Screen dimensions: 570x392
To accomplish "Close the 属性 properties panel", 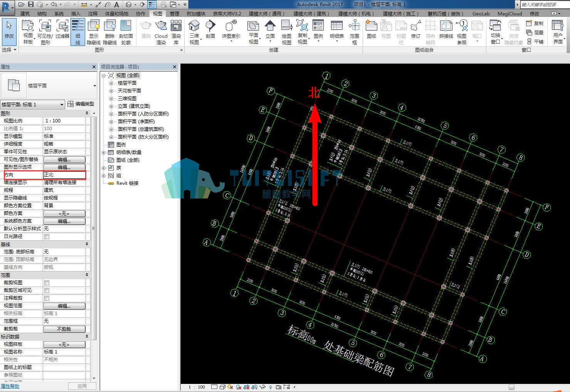I will pyautogui.click(x=94, y=67).
